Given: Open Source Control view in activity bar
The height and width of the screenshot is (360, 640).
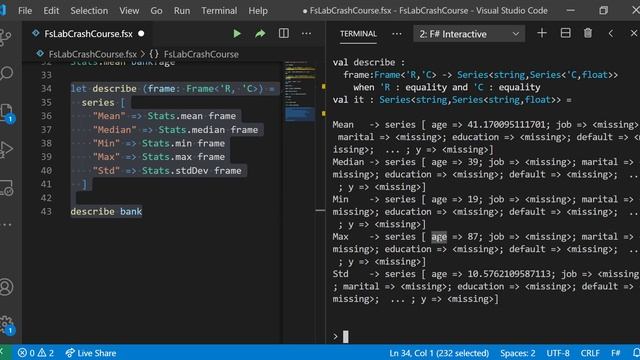Looking at the screenshot, I should tap(6, 38).
